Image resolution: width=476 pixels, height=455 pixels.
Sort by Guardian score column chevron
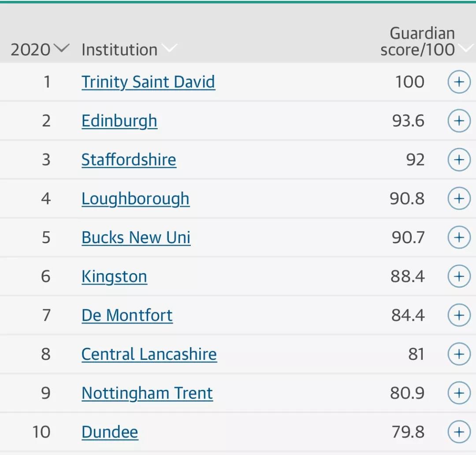tap(467, 48)
